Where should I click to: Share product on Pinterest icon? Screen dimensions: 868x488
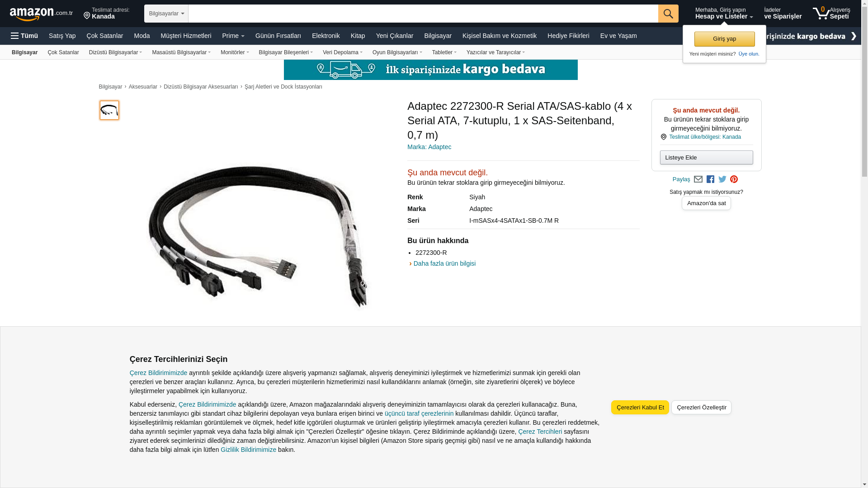734,179
